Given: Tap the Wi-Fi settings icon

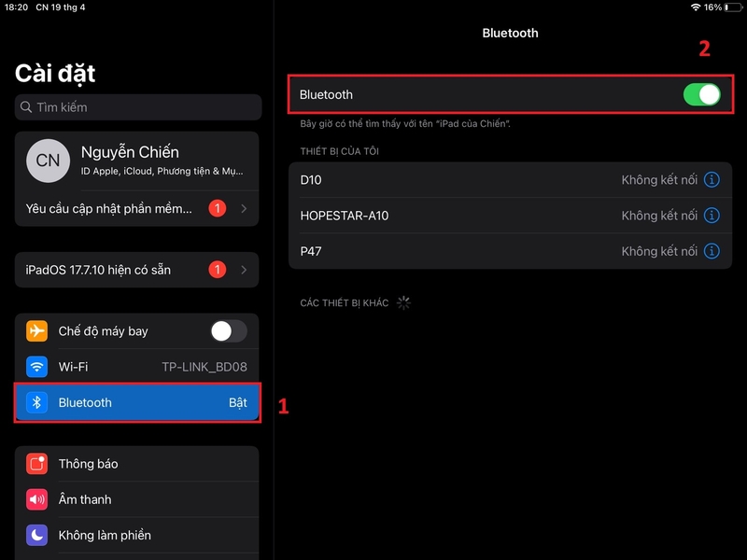Looking at the screenshot, I should (x=36, y=367).
